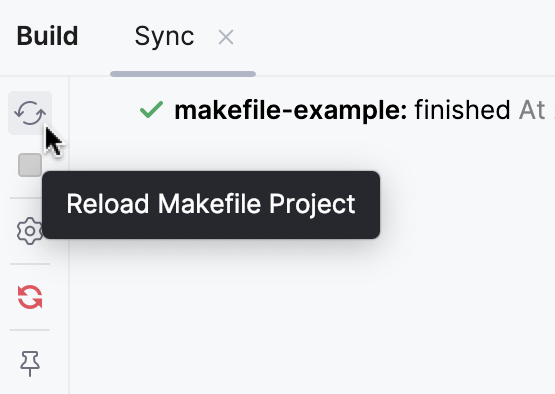Close the Sync tab with its X
Screen dimensions: 555x394
coord(226,37)
